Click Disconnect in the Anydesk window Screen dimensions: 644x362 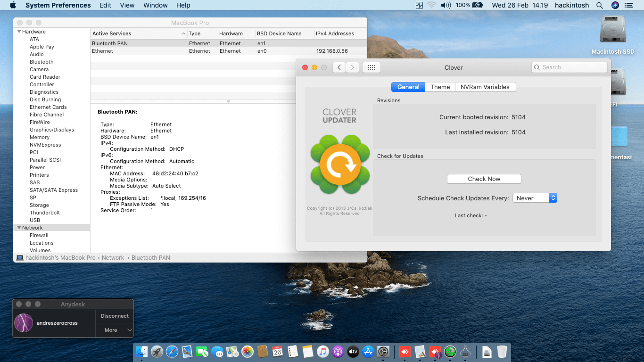(115, 316)
